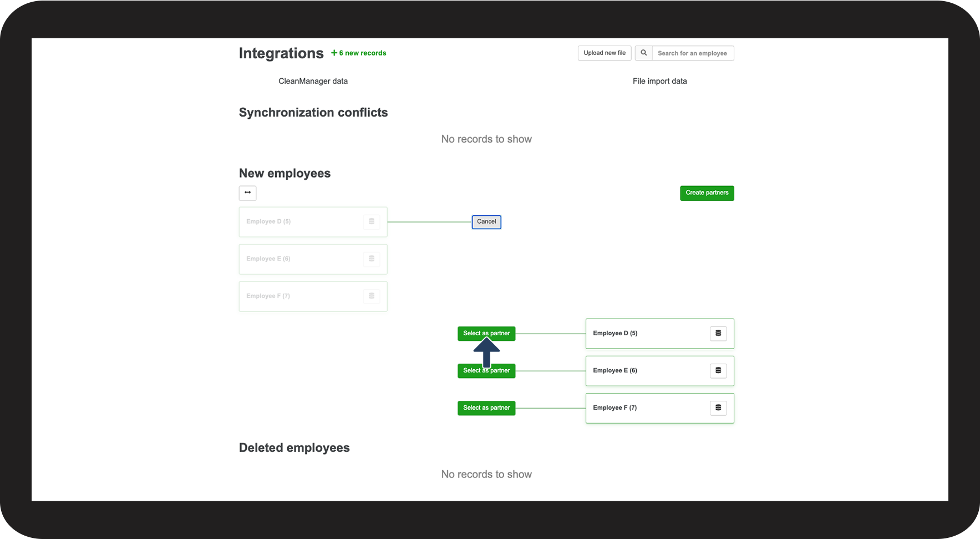
Task: Click the New employees heading
Action: (285, 173)
